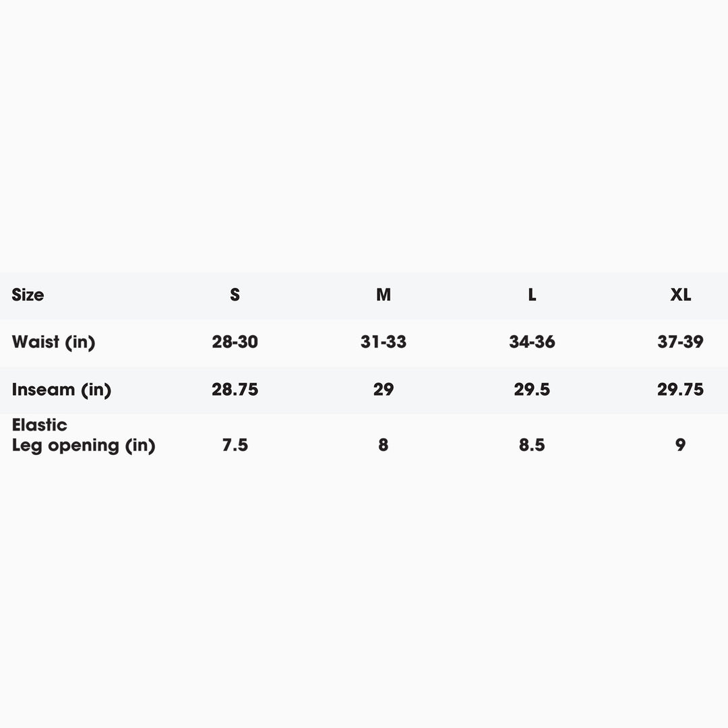This screenshot has width=728, height=728.
Task: Click the 29.75 inseam value for XL
Action: [x=680, y=390]
